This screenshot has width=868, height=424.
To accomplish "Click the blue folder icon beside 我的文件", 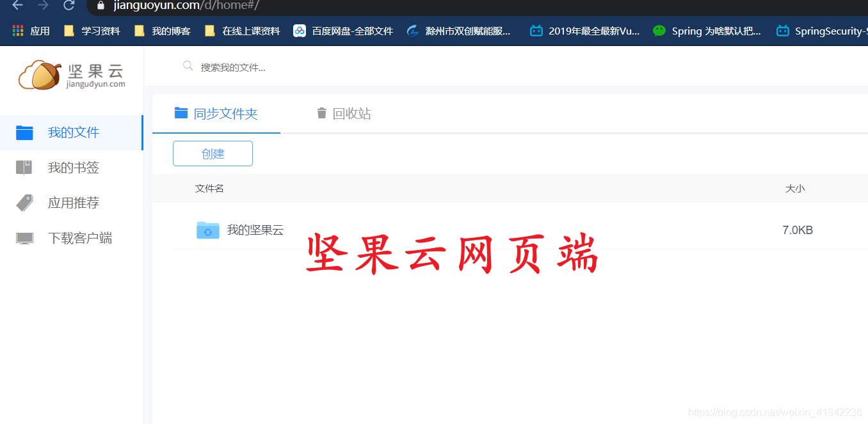I will click(24, 132).
